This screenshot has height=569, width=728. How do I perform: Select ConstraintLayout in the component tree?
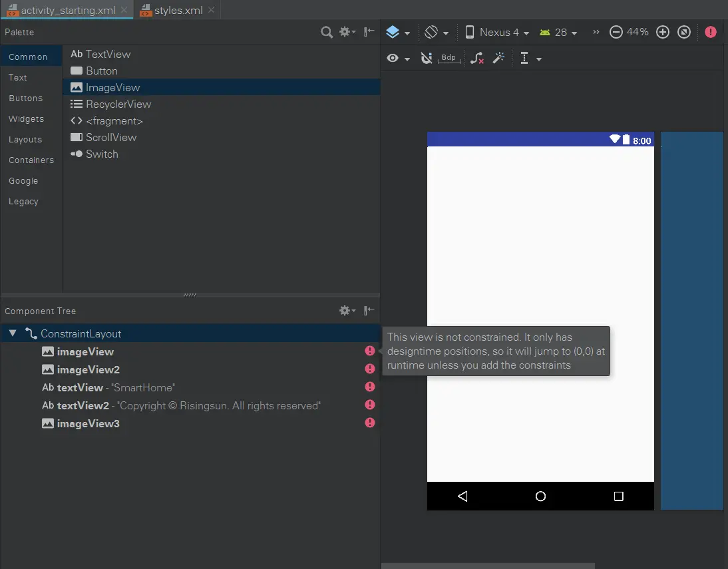(190, 333)
